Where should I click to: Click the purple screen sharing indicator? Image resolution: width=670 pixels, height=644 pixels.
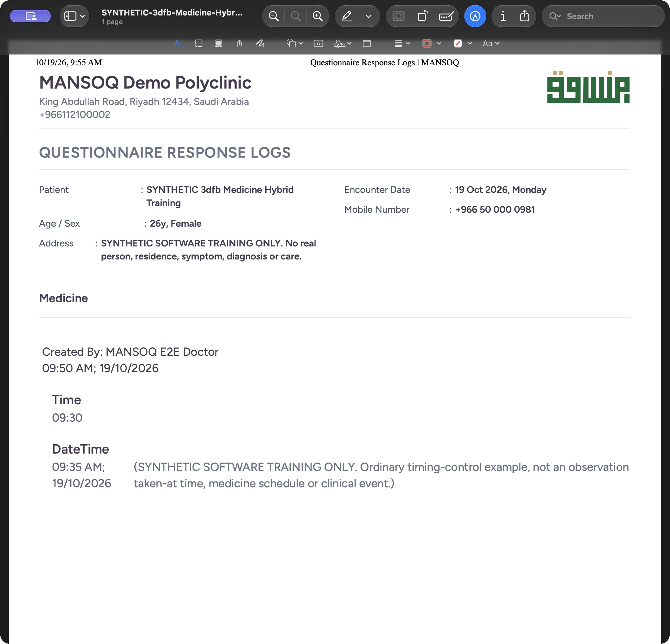30,16
